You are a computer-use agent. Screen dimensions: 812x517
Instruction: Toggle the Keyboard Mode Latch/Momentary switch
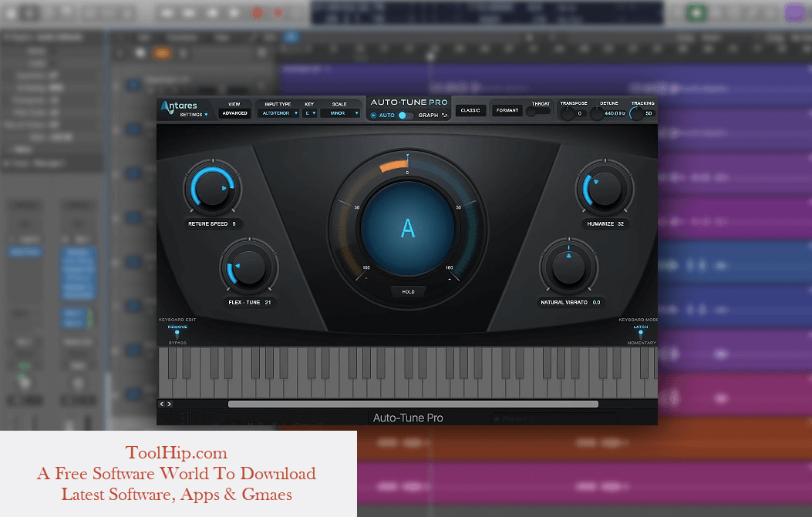[x=641, y=335]
